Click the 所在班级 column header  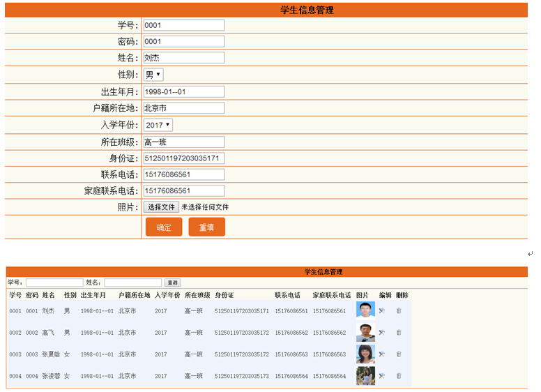(x=197, y=295)
